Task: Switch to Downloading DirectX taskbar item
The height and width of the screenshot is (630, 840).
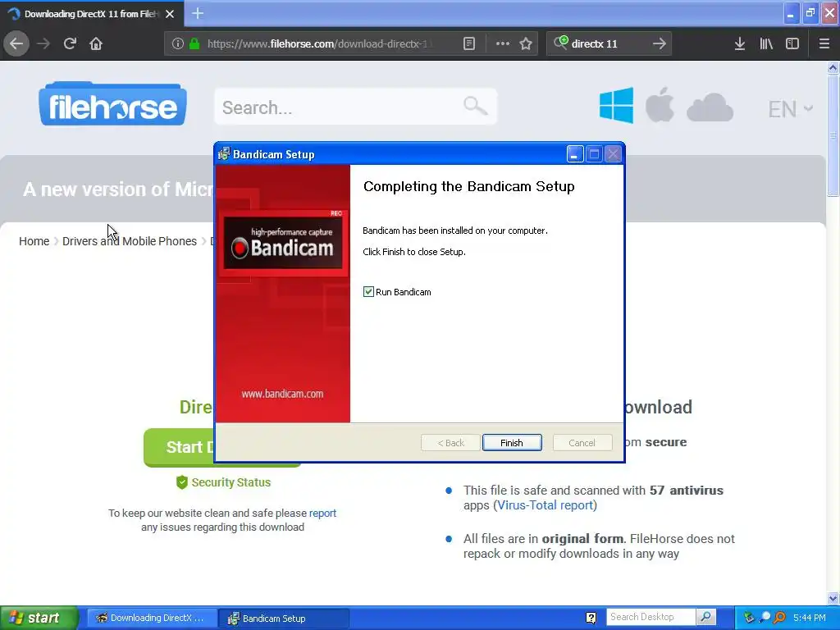Action: [153, 618]
